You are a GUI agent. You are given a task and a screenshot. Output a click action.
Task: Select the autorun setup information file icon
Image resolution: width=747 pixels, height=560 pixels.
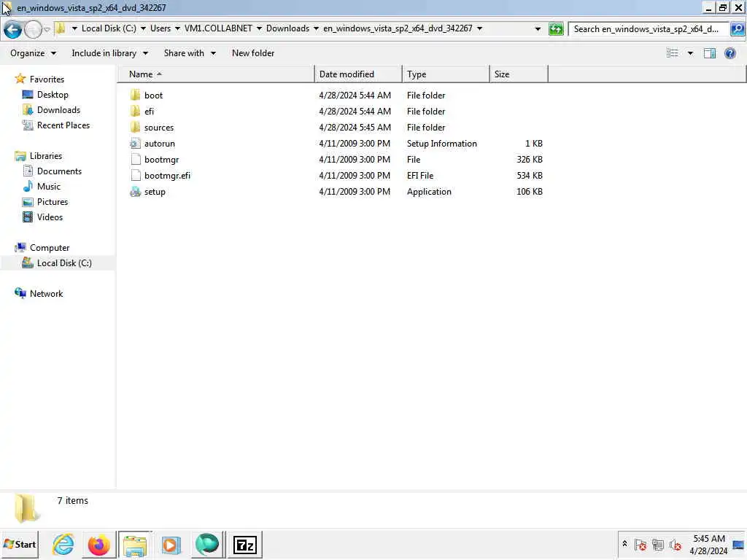click(x=135, y=144)
